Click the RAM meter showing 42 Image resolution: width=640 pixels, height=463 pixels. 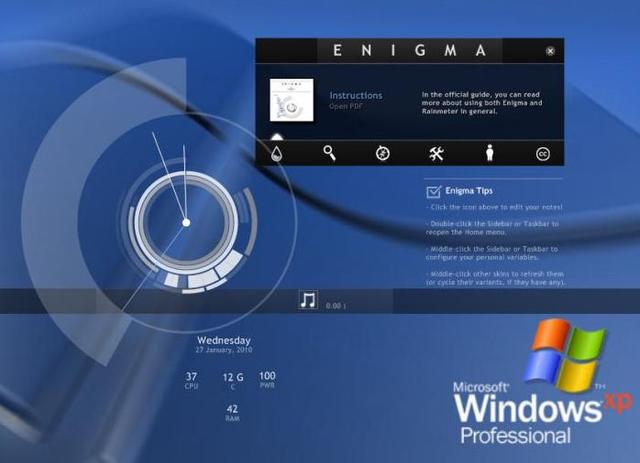click(x=232, y=412)
